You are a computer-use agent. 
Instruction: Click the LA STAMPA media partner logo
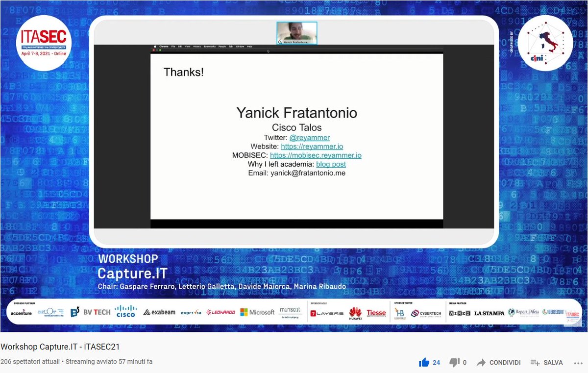pyautogui.click(x=489, y=313)
